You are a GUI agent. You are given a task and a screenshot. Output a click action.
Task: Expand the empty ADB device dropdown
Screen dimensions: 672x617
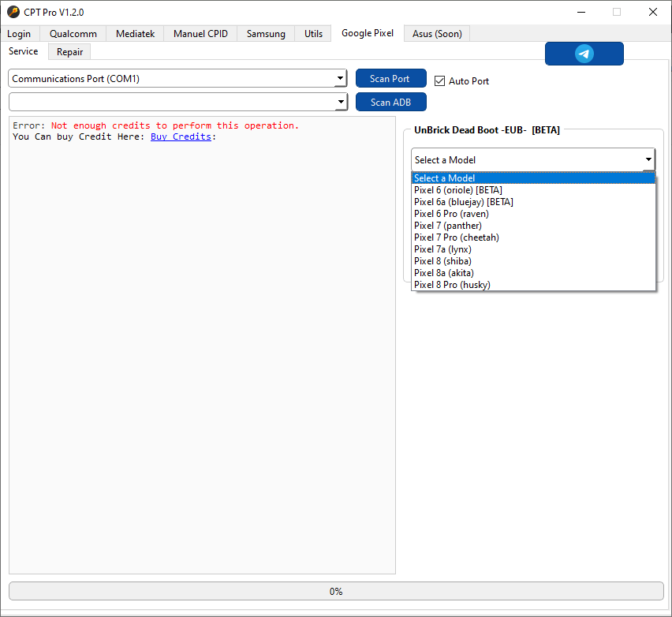click(177, 102)
